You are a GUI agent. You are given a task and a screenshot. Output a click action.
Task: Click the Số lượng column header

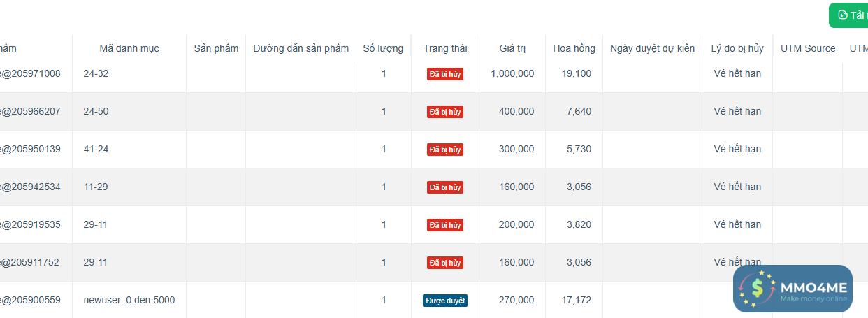pos(383,48)
